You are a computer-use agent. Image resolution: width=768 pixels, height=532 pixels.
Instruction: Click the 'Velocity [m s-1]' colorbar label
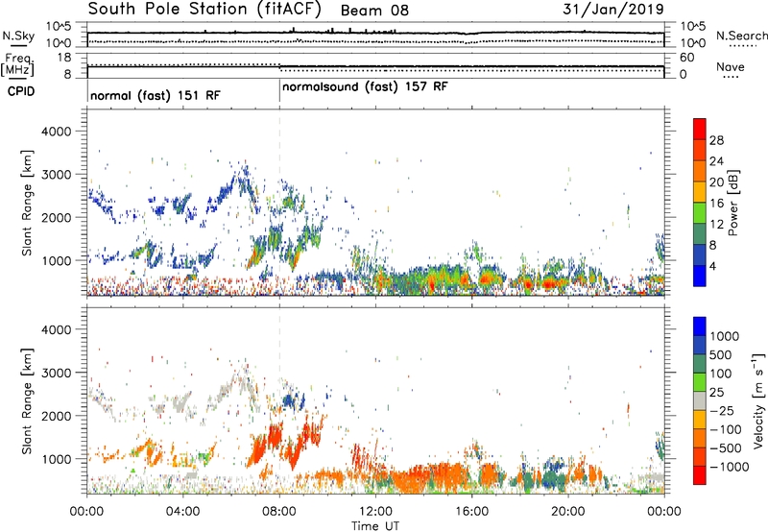pyautogui.click(x=758, y=400)
